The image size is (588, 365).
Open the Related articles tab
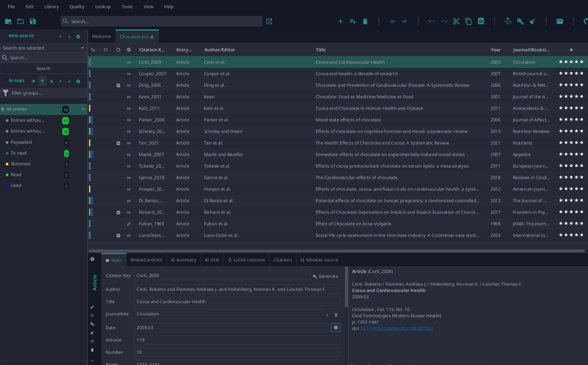coord(146,260)
